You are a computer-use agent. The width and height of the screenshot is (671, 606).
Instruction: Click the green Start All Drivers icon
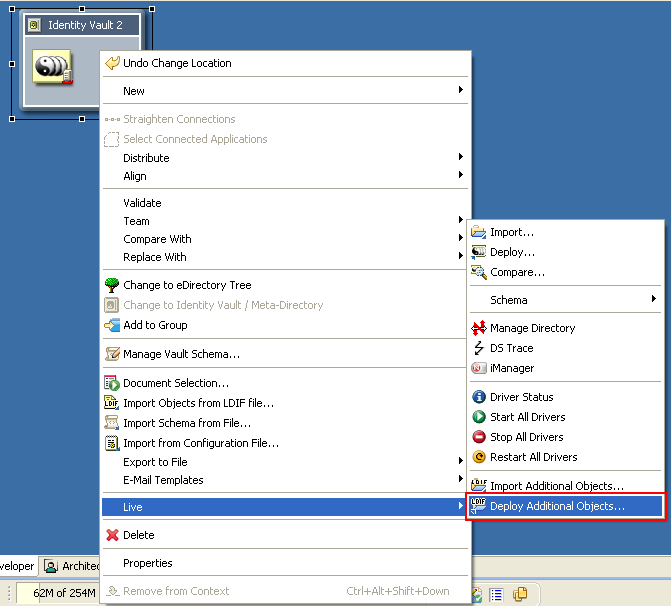tap(479, 417)
